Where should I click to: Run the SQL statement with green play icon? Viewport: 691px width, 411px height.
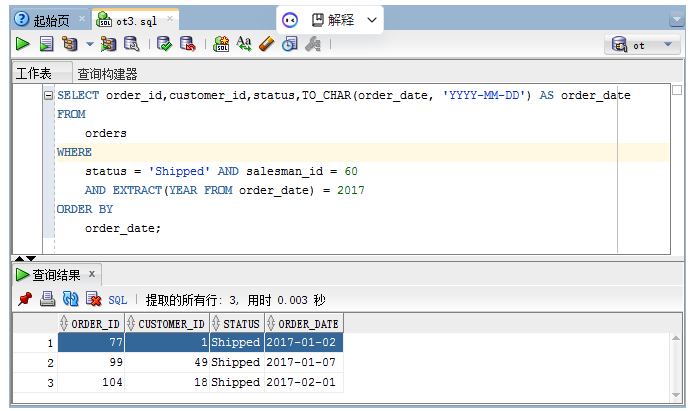[22, 44]
